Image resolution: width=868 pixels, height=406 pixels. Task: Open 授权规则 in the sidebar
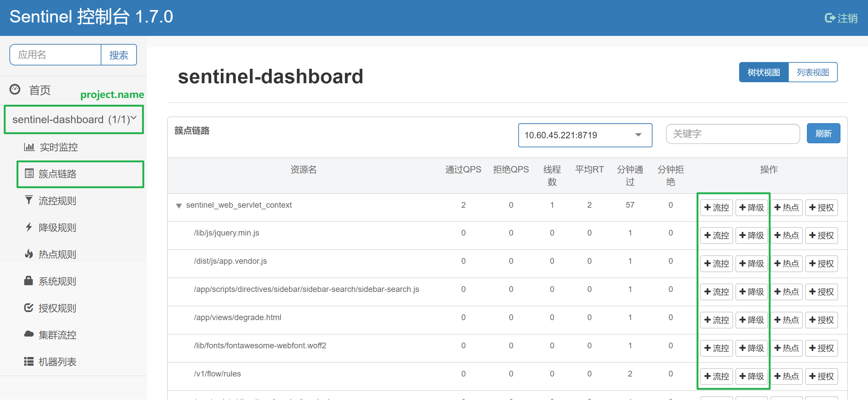tap(57, 308)
